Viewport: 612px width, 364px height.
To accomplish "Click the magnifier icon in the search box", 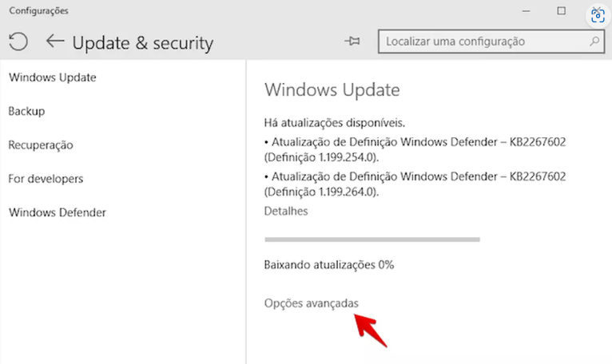I will pos(594,41).
